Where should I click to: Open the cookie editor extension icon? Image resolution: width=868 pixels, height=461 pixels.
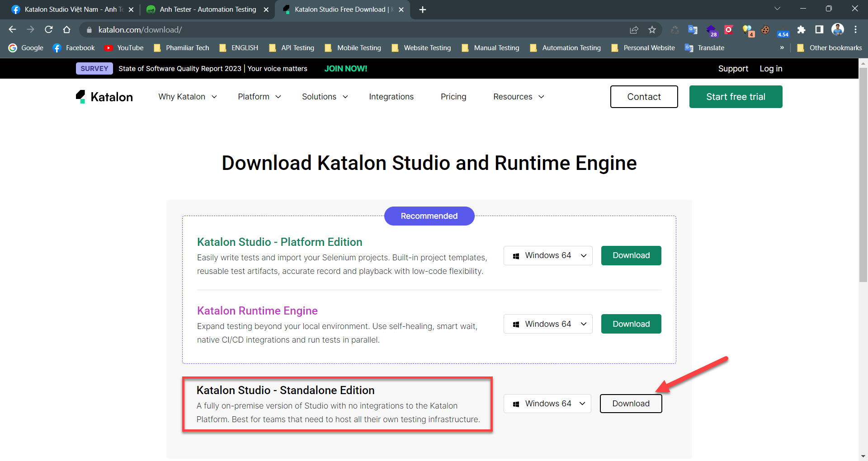coord(765,30)
